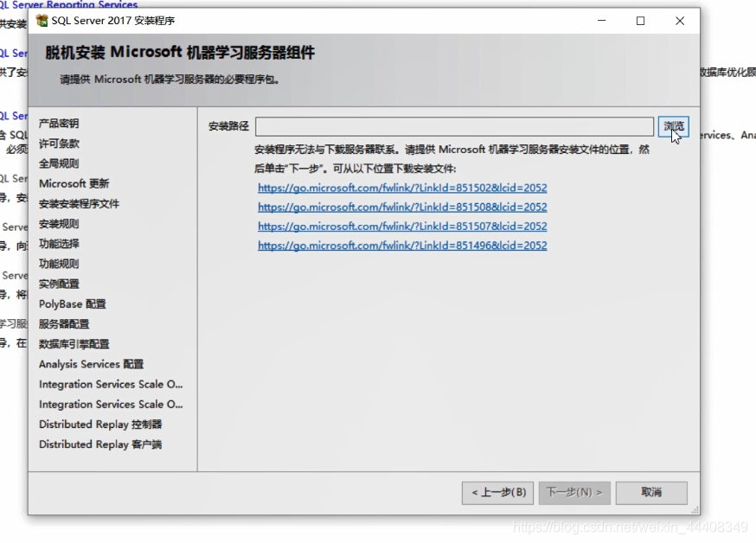
Task: Select 许可条款 step in sidebar
Action: (59, 144)
